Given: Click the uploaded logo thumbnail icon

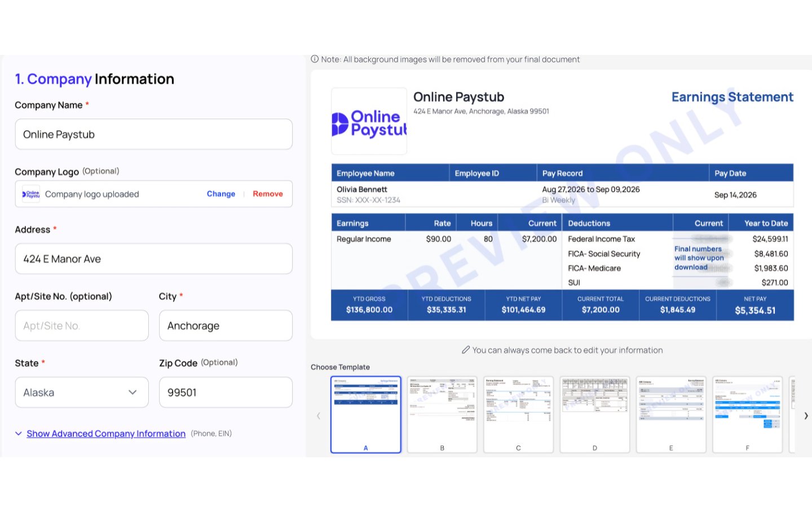Looking at the screenshot, I should [x=31, y=194].
